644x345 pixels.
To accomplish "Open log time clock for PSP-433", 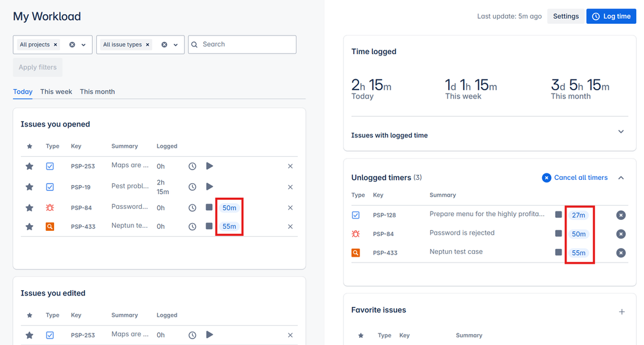I will click(x=192, y=226).
